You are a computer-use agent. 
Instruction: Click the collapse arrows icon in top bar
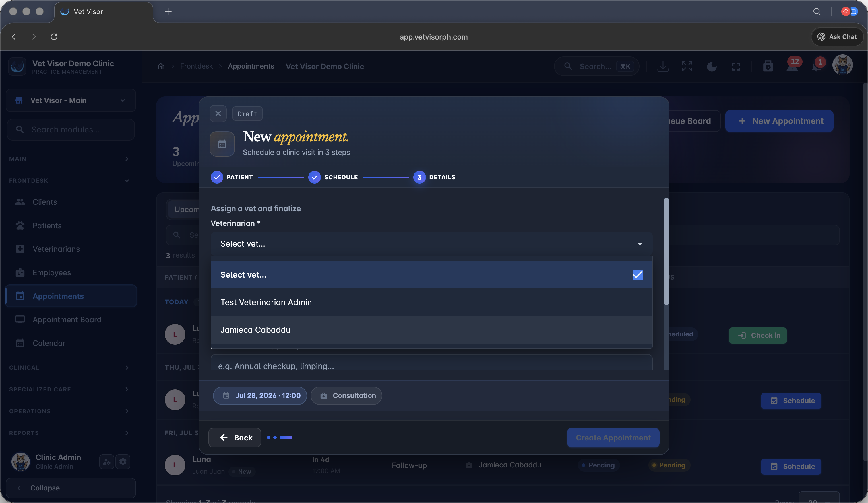click(687, 66)
